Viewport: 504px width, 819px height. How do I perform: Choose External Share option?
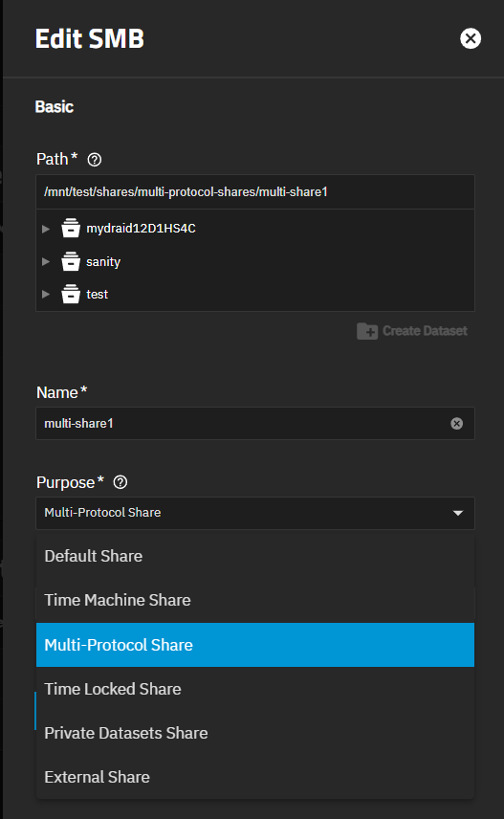(x=255, y=777)
